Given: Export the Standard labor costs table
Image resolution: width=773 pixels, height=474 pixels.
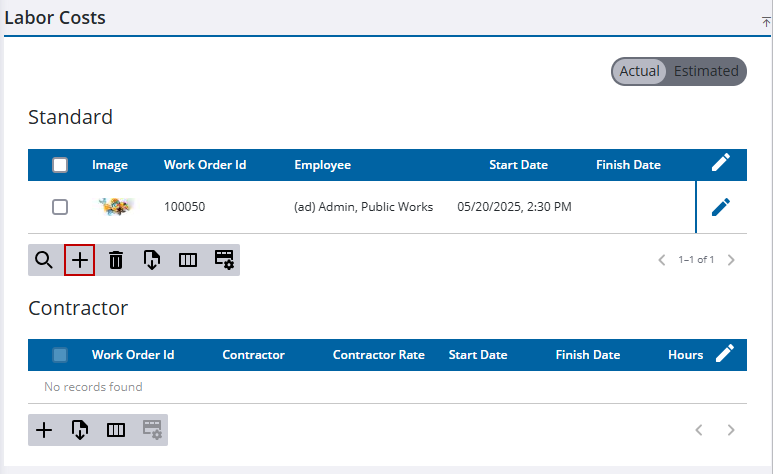Looking at the screenshot, I should point(152,260).
